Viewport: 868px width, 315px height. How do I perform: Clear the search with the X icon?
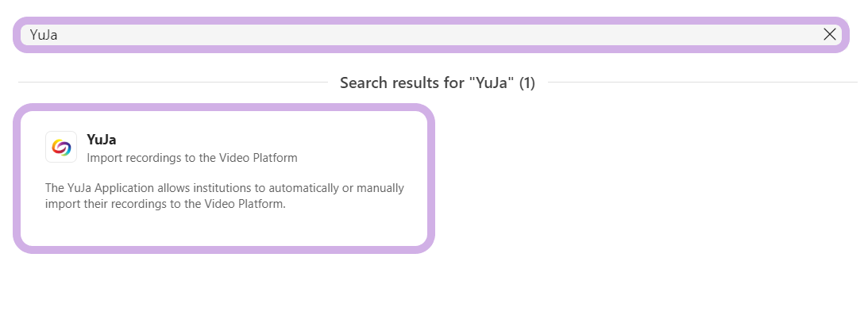click(x=829, y=35)
